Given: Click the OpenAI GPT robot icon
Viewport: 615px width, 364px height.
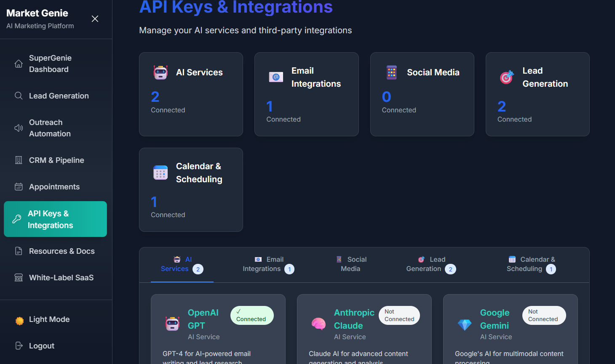Looking at the screenshot, I should [172, 324].
